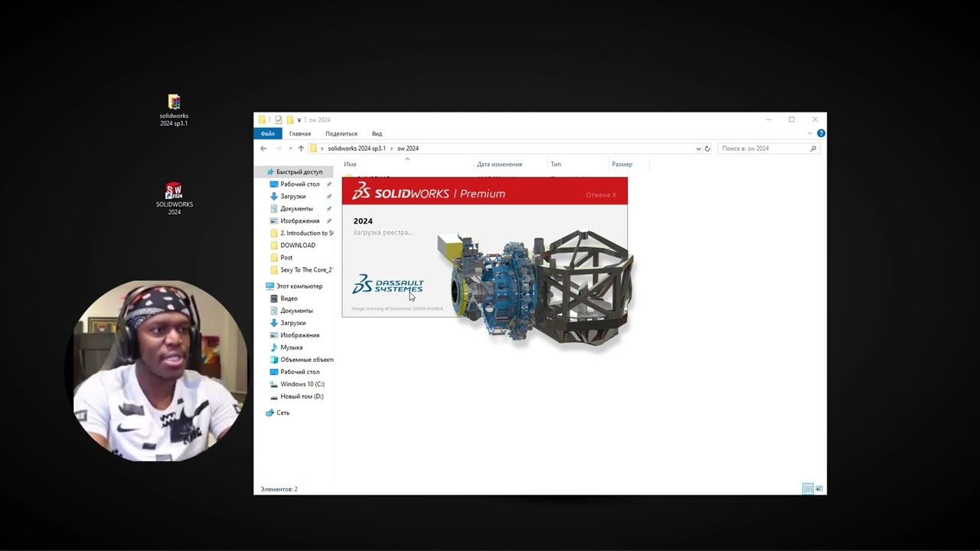The width and height of the screenshot is (980, 551).
Task: Click the New Folder icon in quick access toolbar
Action: point(290,119)
